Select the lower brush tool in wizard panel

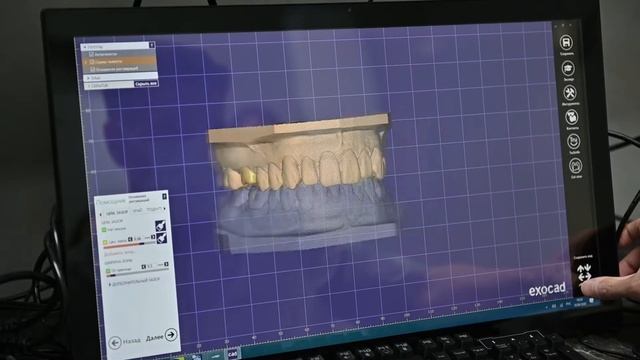point(161,238)
